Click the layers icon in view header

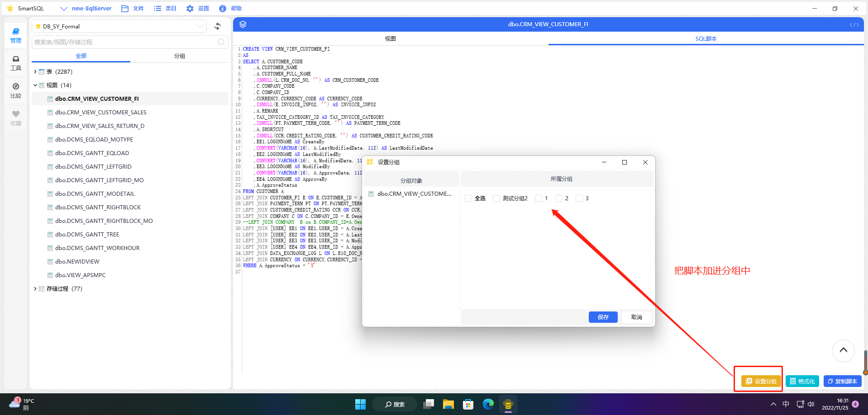point(243,24)
